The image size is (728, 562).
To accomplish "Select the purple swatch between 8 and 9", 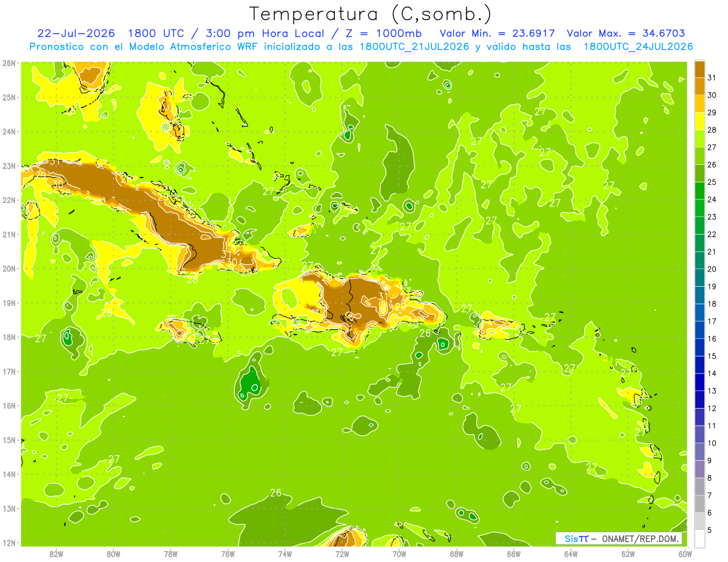I will (x=699, y=469).
